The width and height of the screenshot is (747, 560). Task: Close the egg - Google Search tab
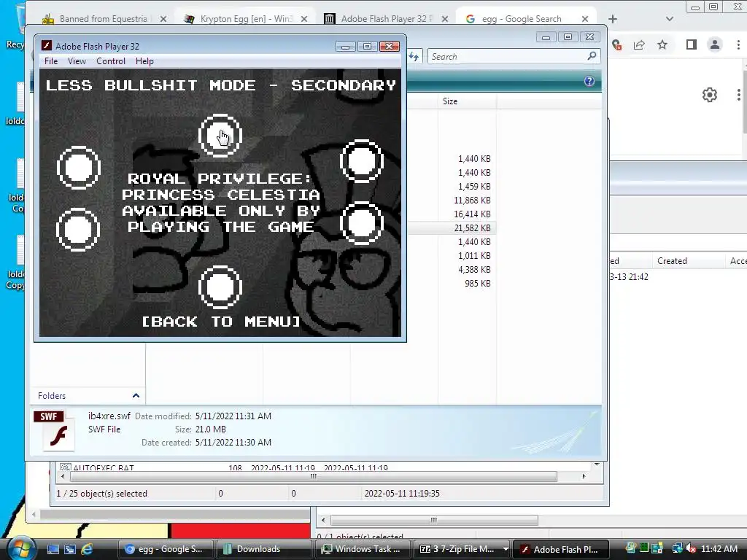point(585,19)
